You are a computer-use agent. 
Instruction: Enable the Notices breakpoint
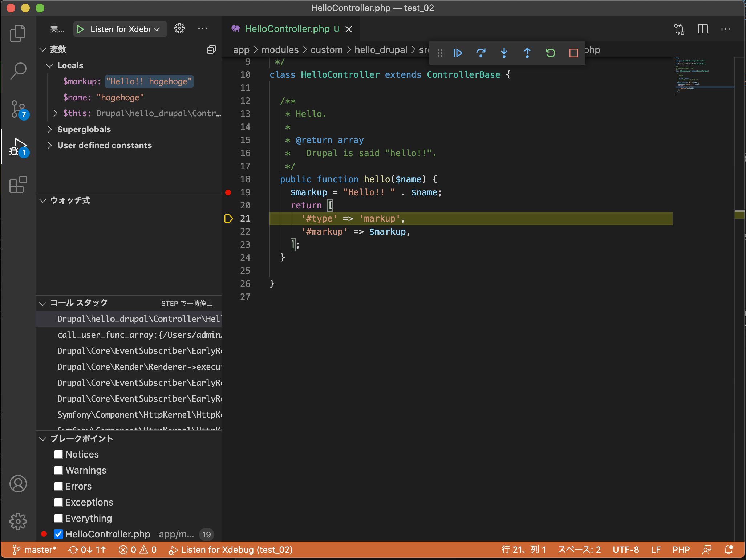[58, 454]
